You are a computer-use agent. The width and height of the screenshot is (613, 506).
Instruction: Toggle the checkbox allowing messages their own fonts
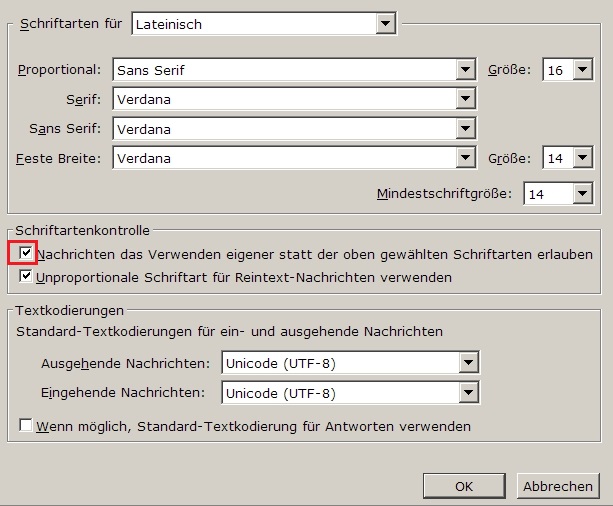pos(26,254)
